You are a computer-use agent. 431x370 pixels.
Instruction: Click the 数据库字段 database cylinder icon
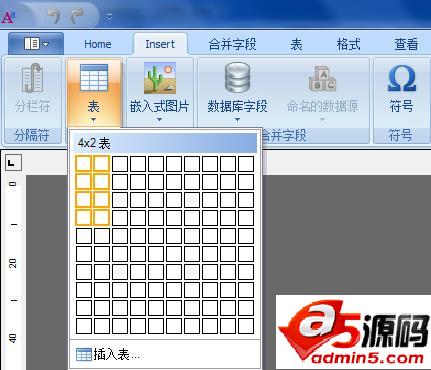pyautogui.click(x=237, y=78)
